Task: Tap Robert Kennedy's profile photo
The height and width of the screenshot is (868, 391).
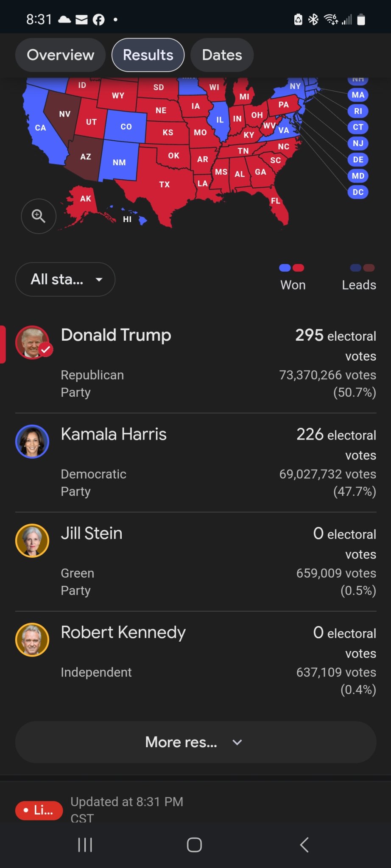Action: coord(32,640)
